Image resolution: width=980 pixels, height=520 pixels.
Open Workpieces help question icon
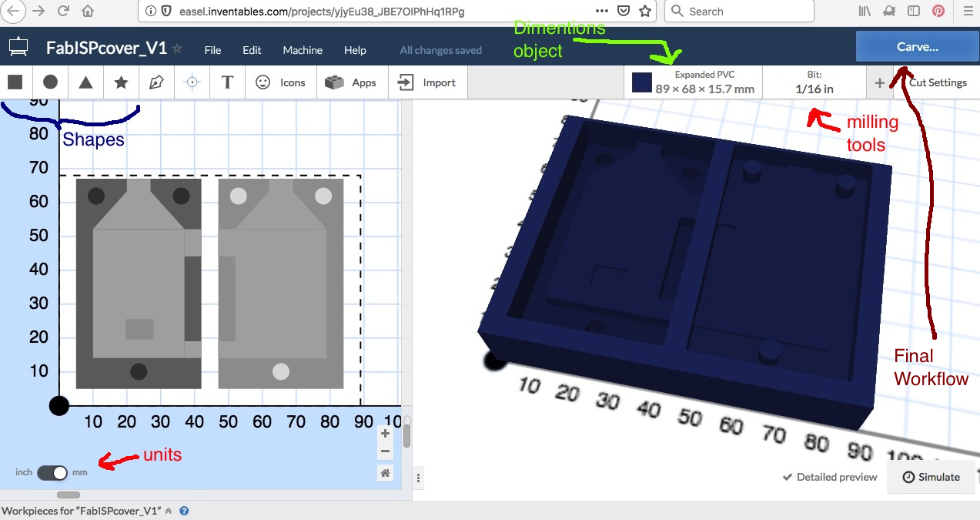(184, 511)
